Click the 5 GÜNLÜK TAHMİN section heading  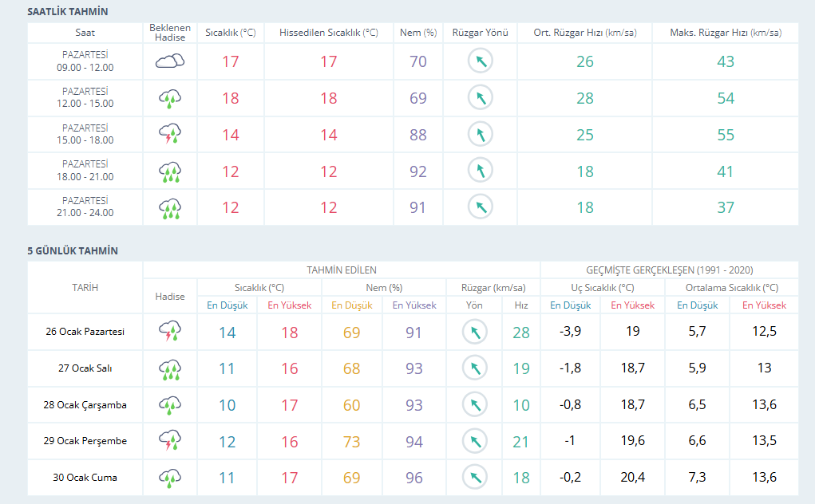[x=73, y=250]
